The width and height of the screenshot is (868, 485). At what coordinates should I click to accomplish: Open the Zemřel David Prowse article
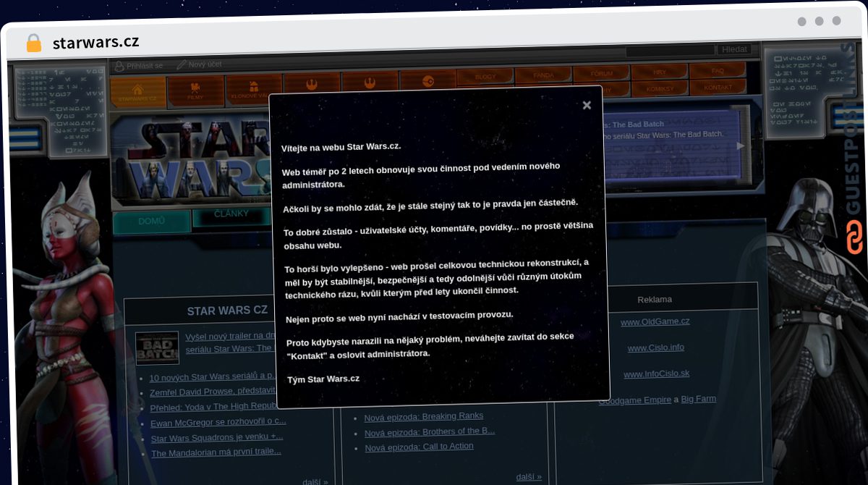coord(213,392)
